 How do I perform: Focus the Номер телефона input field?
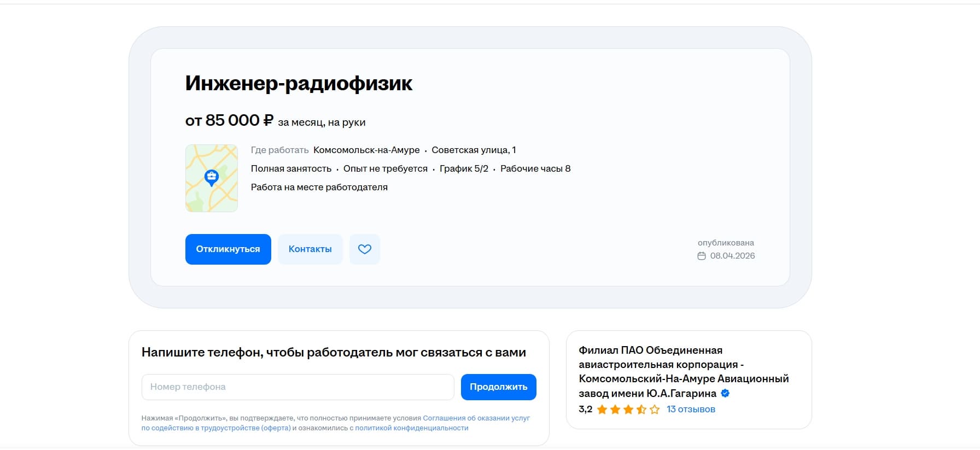tap(298, 387)
